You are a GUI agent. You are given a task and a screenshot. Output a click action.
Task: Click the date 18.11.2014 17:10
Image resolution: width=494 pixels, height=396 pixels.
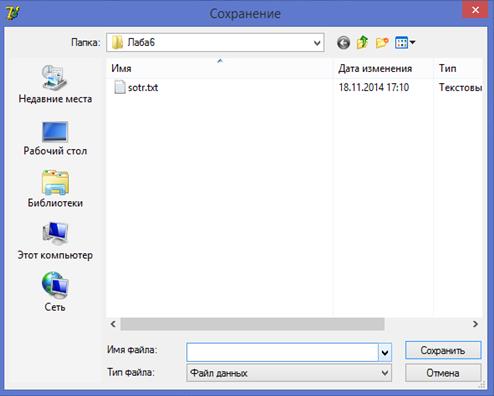click(374, 87)
